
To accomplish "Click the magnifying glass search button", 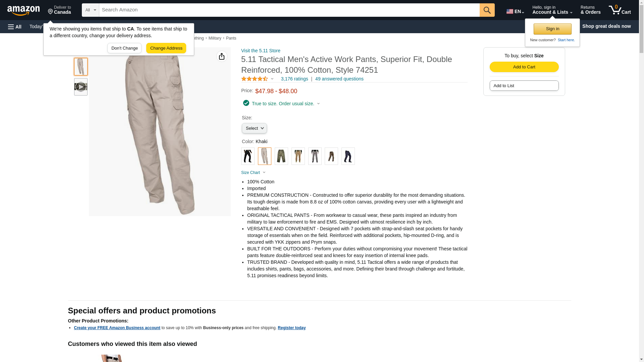I will click(487, 10).
